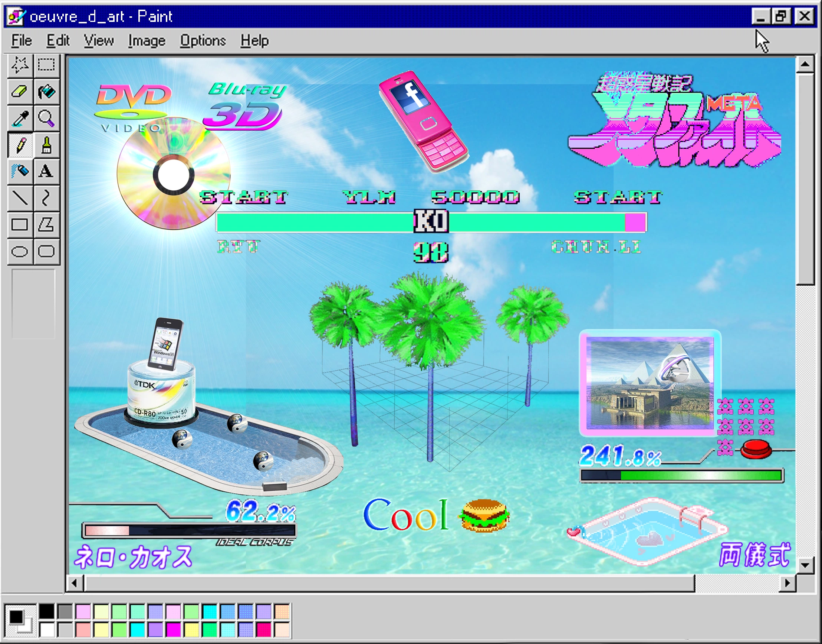Screen dimensions: 822x644
Task: Open the Help menu
Action: pyautogui.click(x=255, y=40)
